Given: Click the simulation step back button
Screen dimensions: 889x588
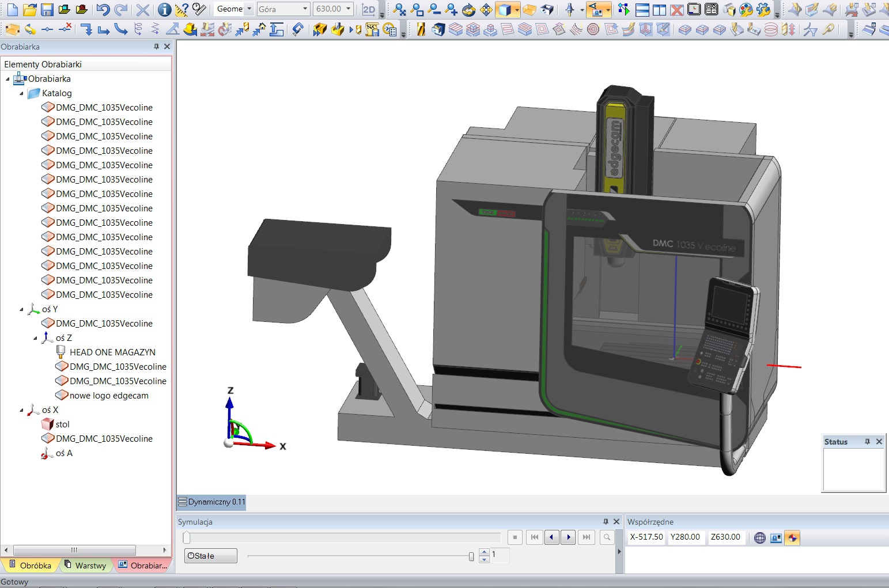Looking at the screenshot, I should (552, 537).
